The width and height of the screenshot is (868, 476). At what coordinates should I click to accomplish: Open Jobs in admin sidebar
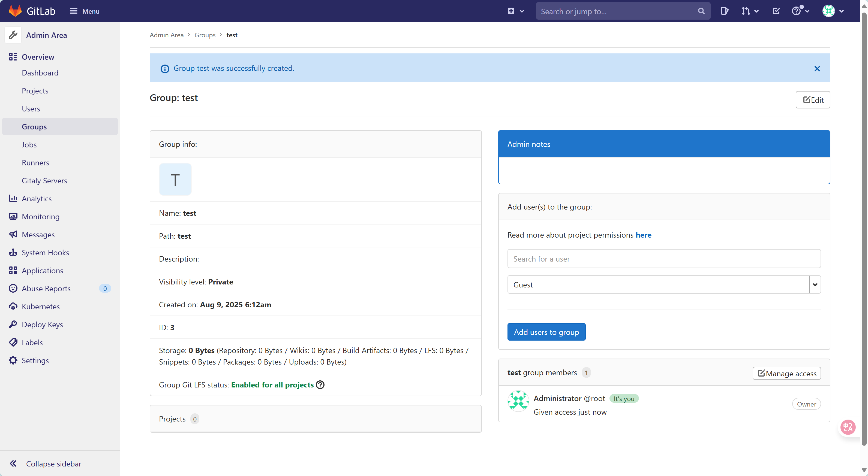click(29, 145)
